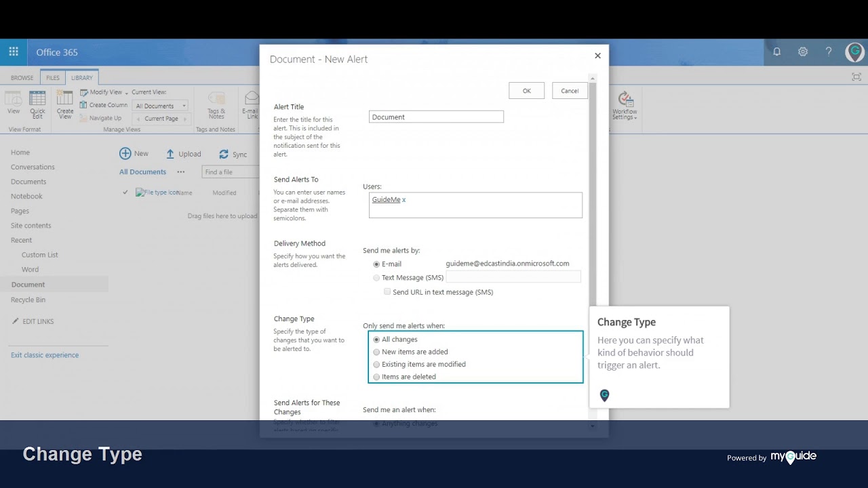Open Word under Recent
This screenshot has height=488, width=868.
[30, 270]
